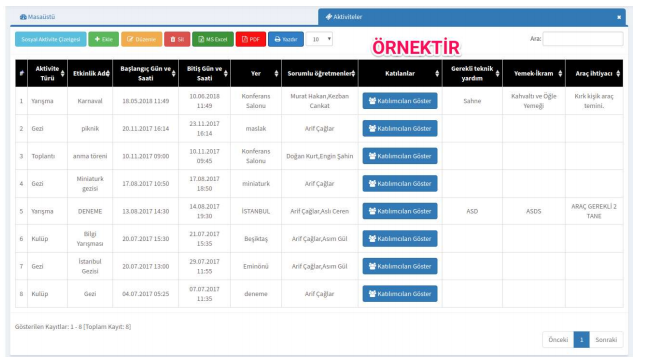Sort by Etkinlik Adı column
The image size is (648, 361).
tap(90, 73)
